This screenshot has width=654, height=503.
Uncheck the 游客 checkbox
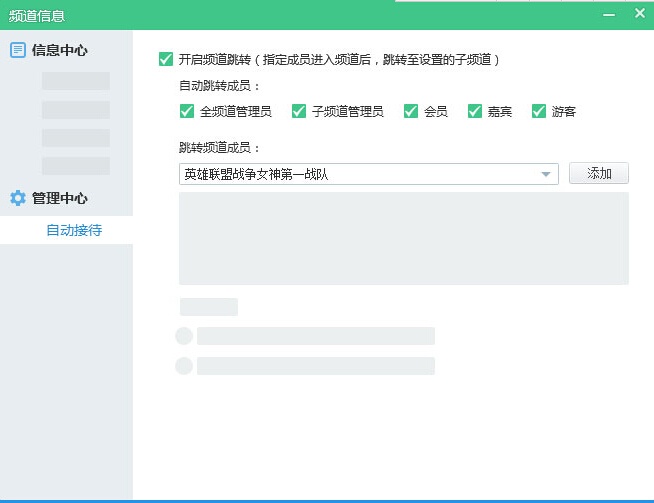[x=539, y=111]
